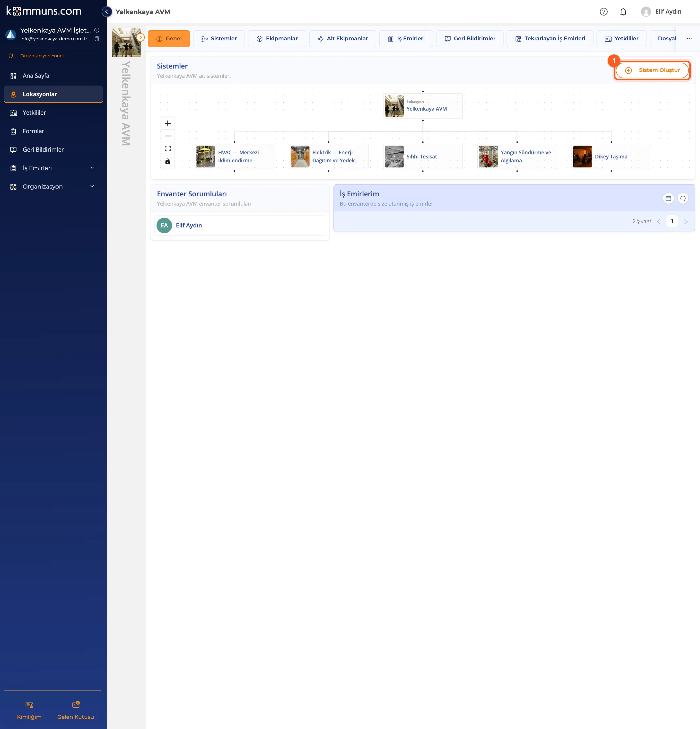Open Kimliğim at the sidebar bottom
This screenshot has width=700, height=729.
pos(29,710)
